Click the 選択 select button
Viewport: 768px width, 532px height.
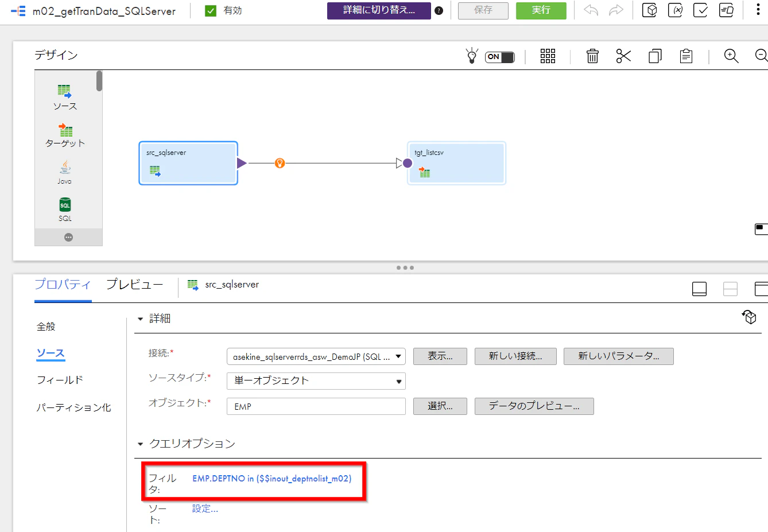pos(440,406)
